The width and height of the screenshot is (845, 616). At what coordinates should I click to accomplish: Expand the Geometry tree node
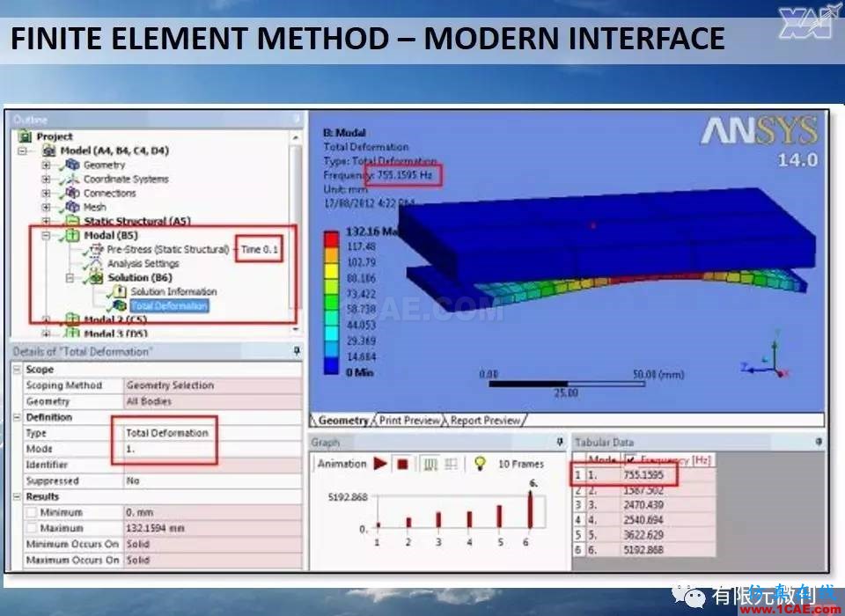pyautogui.click(x=46, y=165)
